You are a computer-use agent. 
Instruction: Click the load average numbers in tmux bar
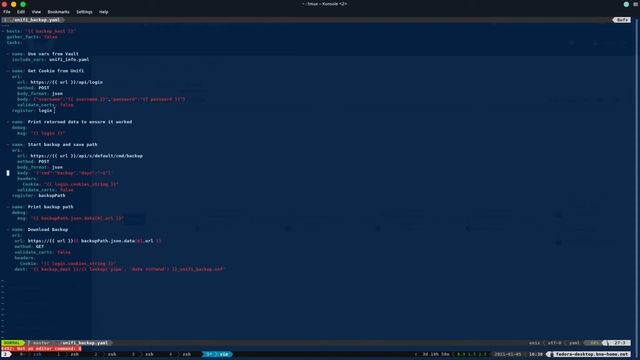point(471,354)
